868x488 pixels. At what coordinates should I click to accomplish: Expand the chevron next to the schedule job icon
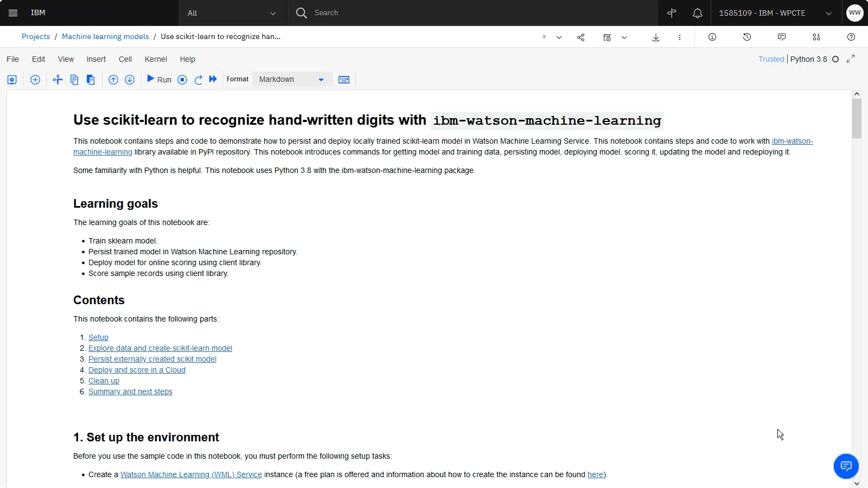coord(624,37)
